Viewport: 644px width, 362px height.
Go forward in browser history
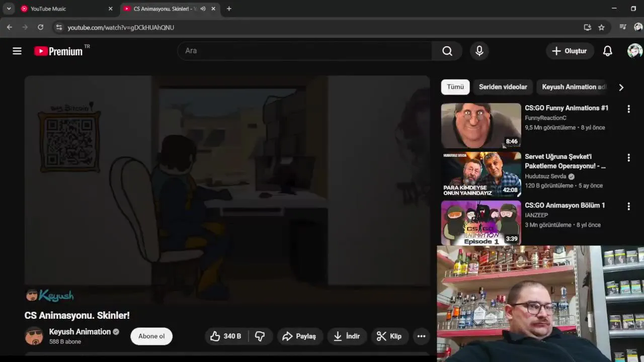pyautogui.click(x=25, y=27)
